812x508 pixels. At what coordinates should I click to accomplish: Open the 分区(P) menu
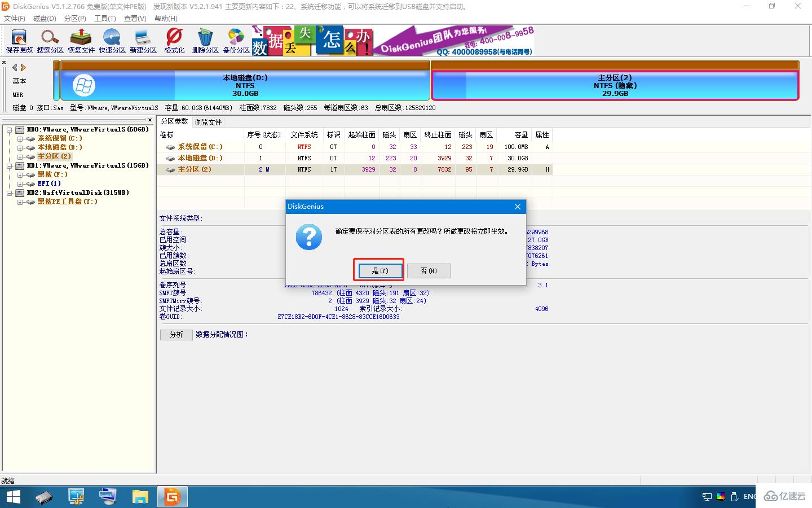tap(75, 19)
